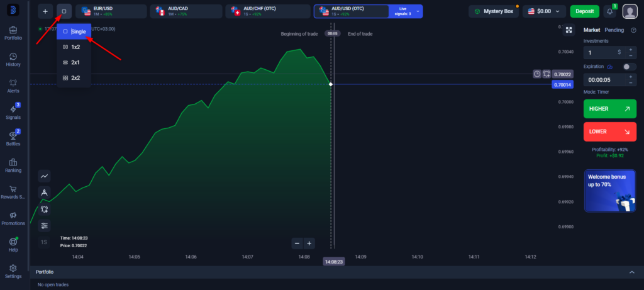Open Help in the sidebar

tap(13, 245)
